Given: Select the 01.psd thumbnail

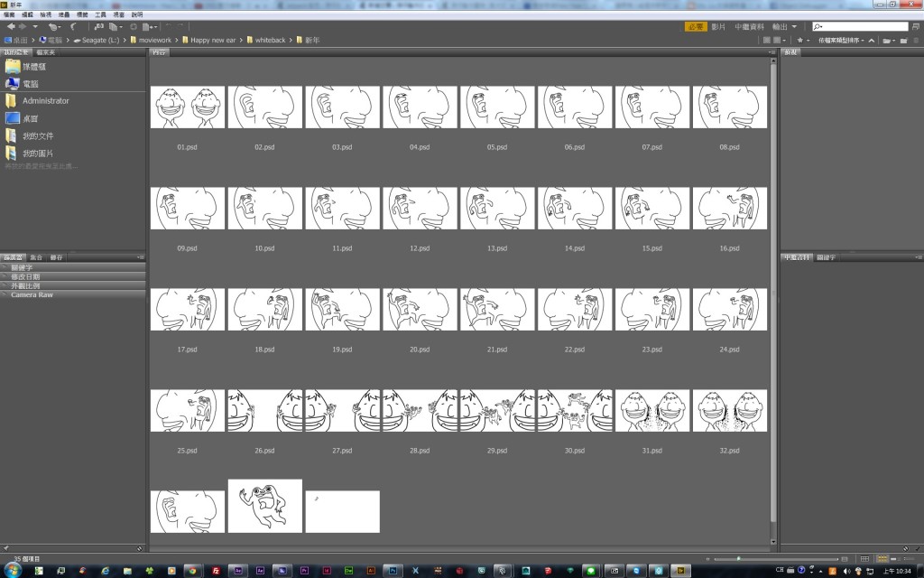Looking at the screenshot, I should (x=188, y=107).
